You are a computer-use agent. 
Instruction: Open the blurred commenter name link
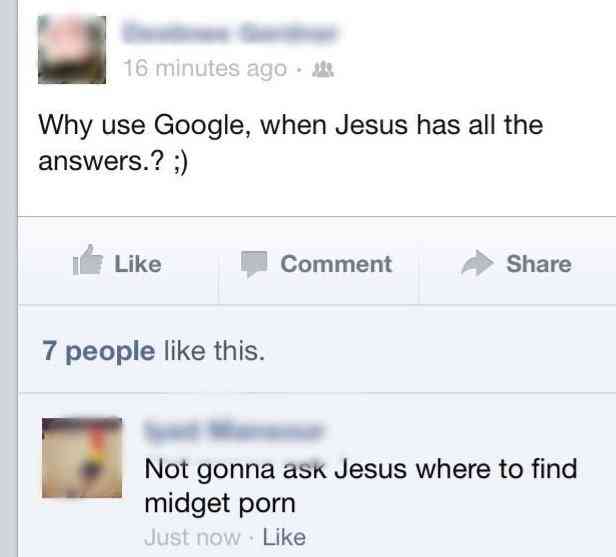[234, 431]
